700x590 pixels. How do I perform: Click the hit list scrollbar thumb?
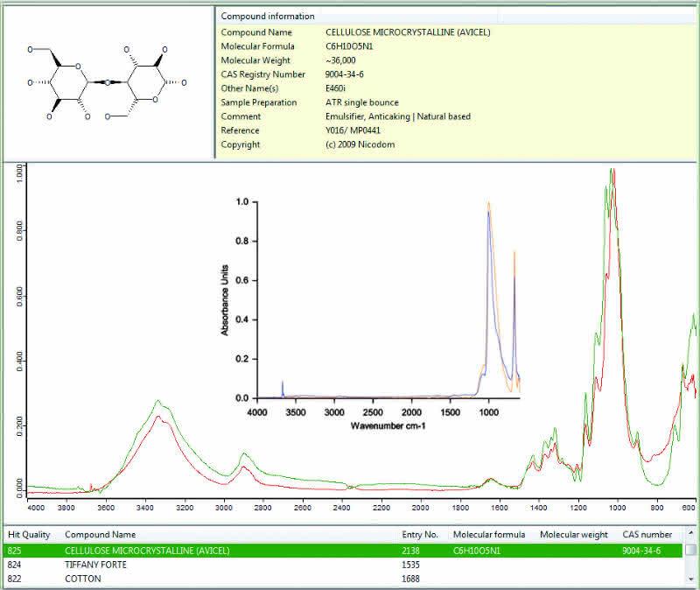[x=690, y=549]
